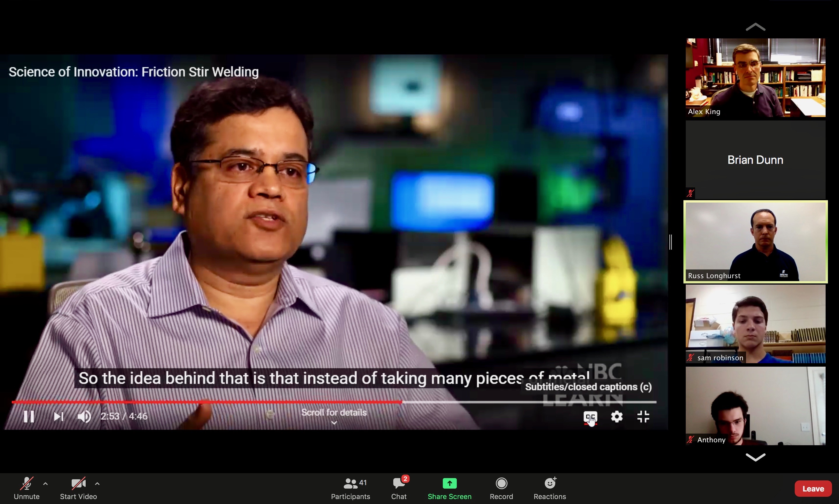Pause the YouTube video playback
Image resolution: width=839 pixels, height=504 pixels.
29,416
